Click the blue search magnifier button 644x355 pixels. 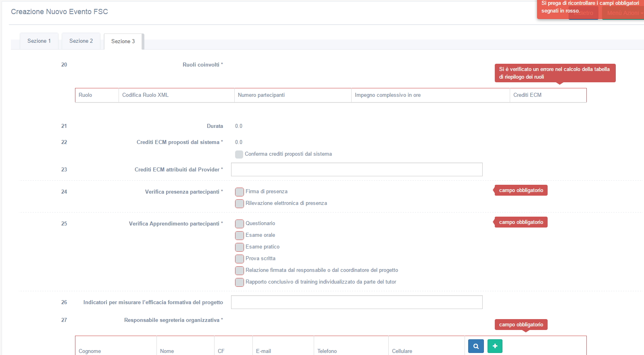[x=476, y=346]
